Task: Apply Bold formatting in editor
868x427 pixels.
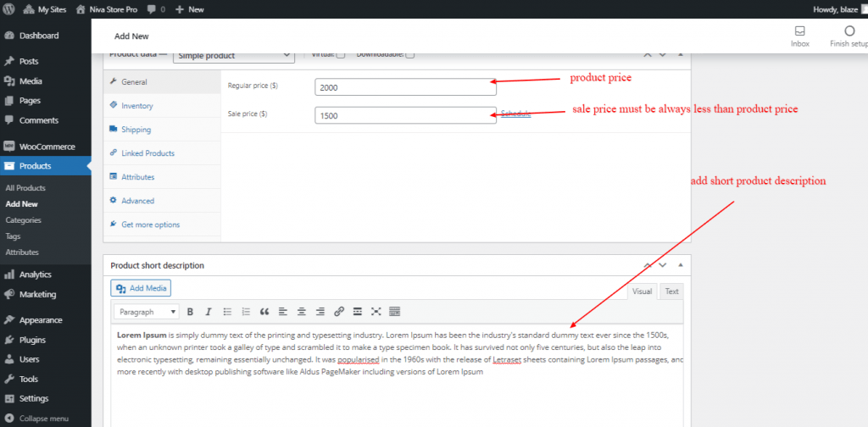Action: (x=190, y=312)
